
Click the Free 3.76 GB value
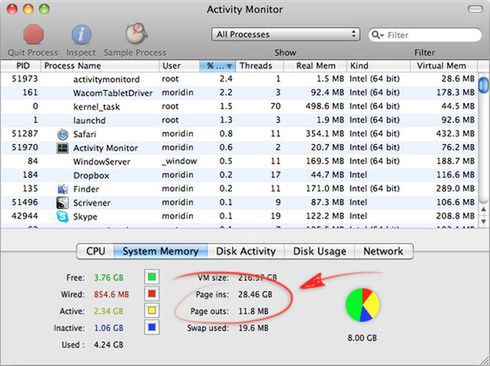(x=109, y=278)
